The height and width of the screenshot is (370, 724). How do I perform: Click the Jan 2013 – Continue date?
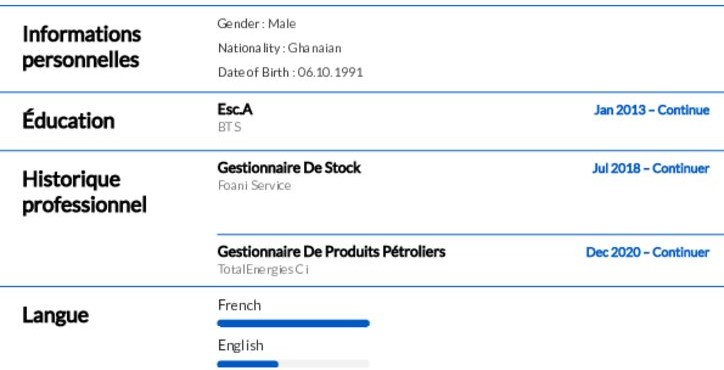pyautogui.click(x=652, y=110)
